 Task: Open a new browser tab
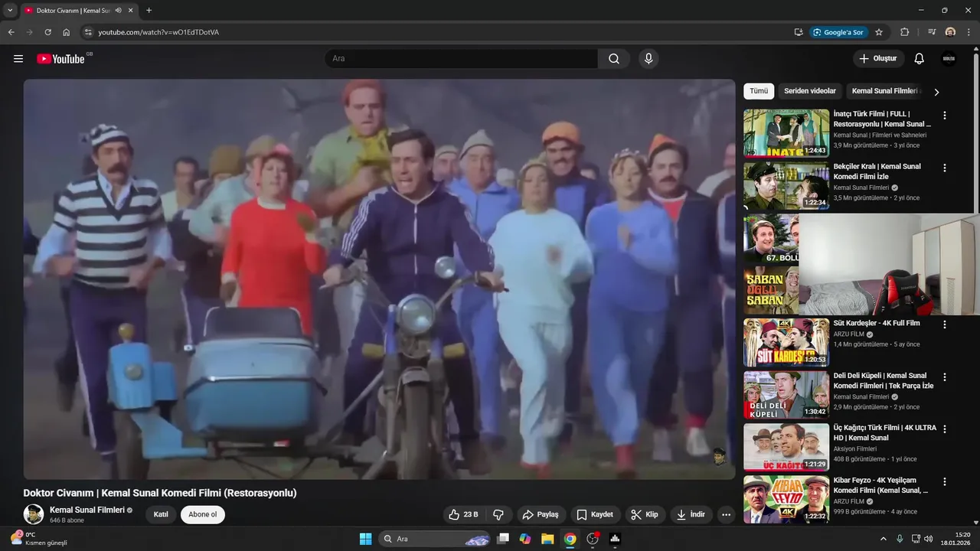tap(149, 11)
